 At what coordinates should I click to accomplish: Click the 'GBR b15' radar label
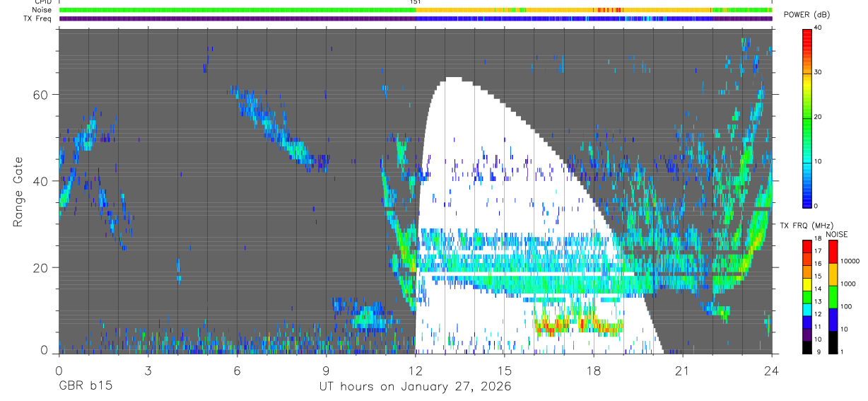pos(85,387)
